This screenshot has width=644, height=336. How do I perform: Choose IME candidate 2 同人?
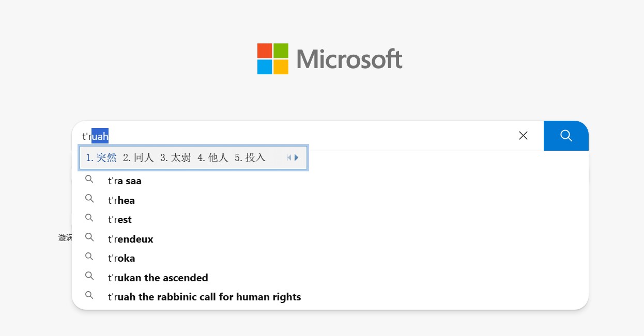point(139,157)
